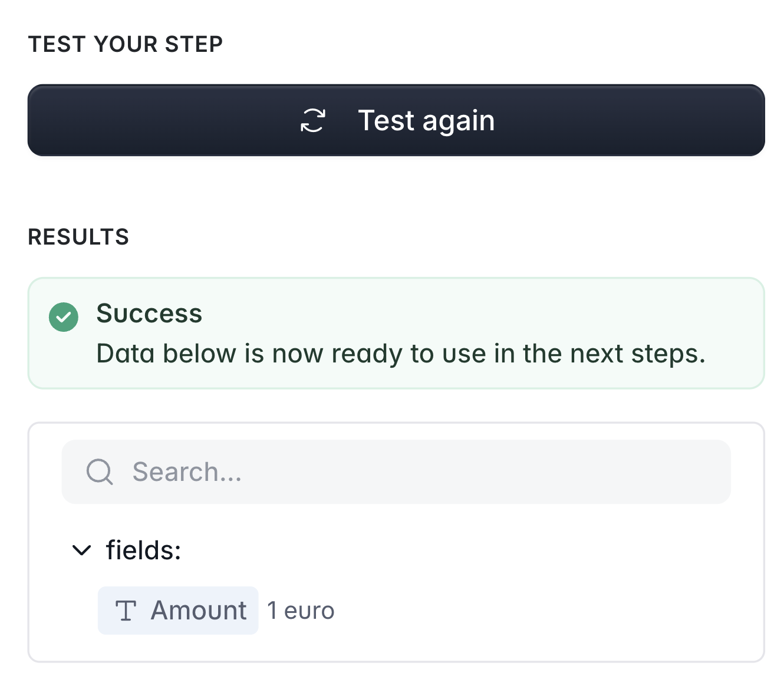
Task: Click the "Search..." placeholder text
Action: pyautogui.click(x=187, y=471)
